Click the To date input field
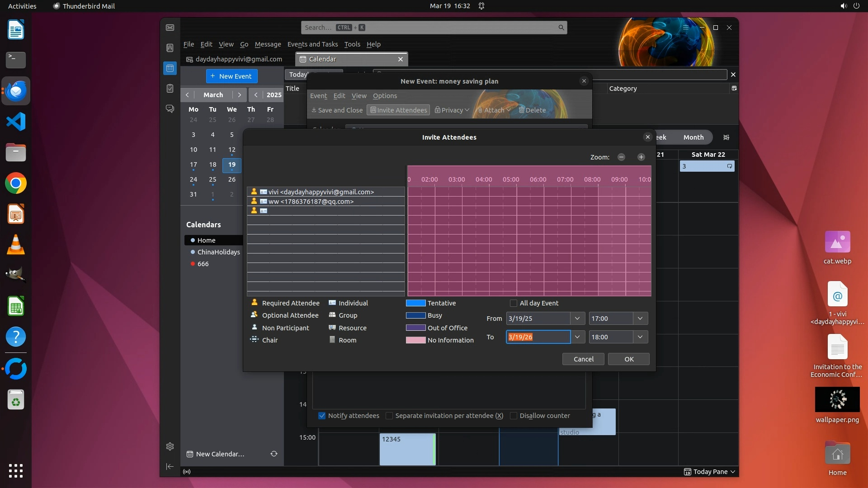 [x=538, y=337]
